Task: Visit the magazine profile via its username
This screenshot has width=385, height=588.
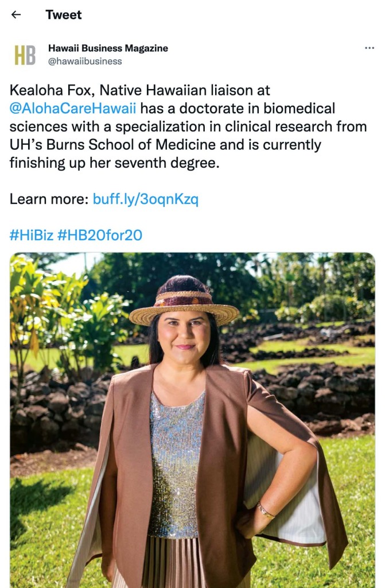Action: click(x=80, y=59)
